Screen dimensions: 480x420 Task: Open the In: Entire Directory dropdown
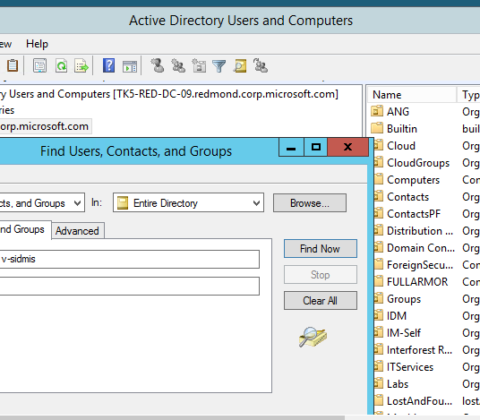[x=188, y=203]
